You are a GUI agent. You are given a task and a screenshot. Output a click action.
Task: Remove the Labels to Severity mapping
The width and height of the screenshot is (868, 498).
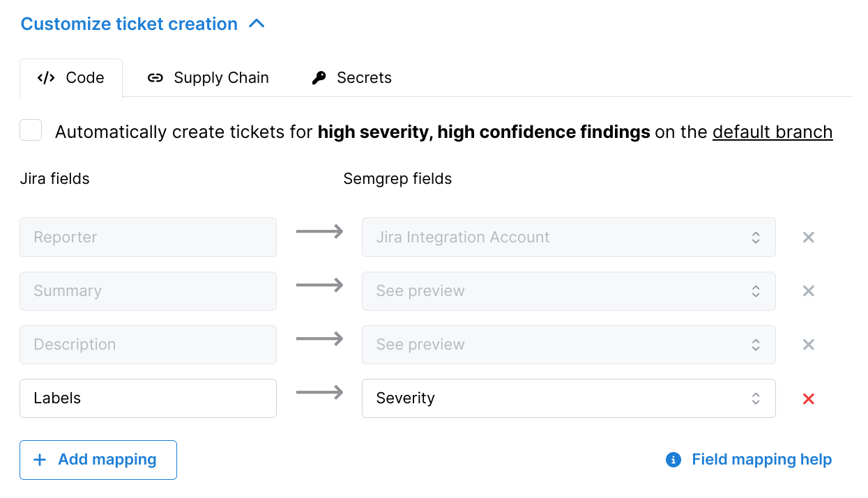[808, 398]
